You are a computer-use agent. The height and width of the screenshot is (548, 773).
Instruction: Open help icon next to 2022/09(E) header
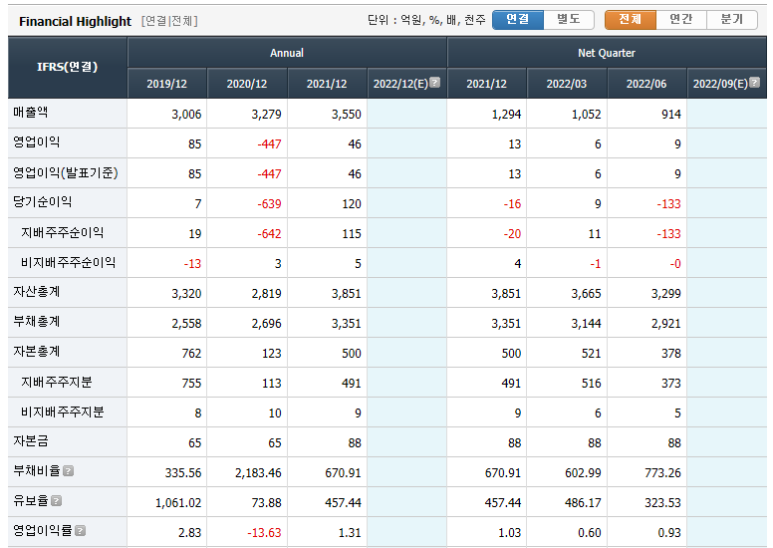pyautogui.click(x=754, y=82)
